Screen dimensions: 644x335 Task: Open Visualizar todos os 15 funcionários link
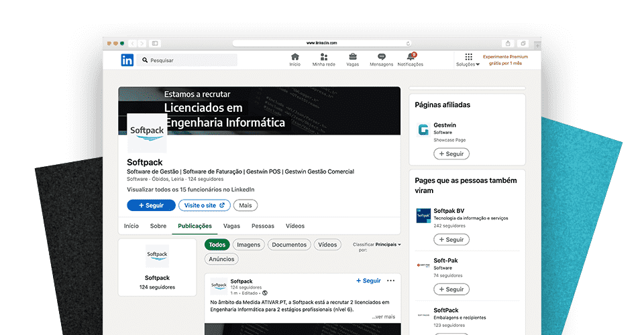[191, 190]
